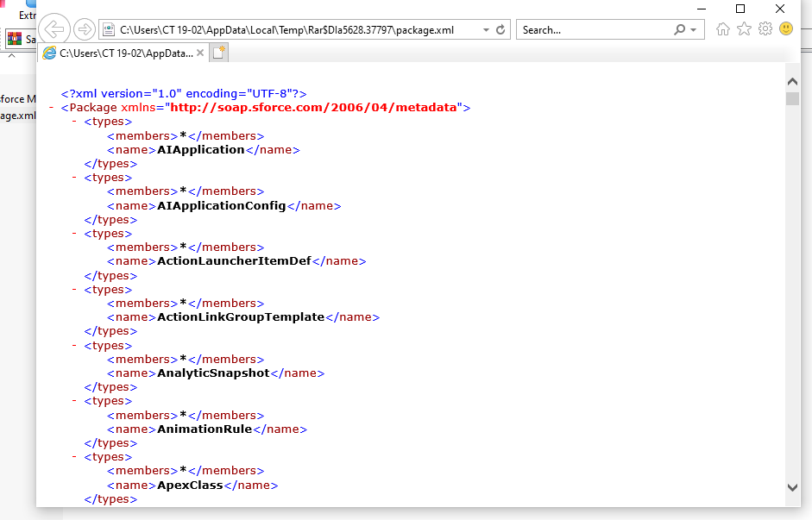
Task: Collapse the types node containing ActionLauncherItemDef
Action: [74, 234]
